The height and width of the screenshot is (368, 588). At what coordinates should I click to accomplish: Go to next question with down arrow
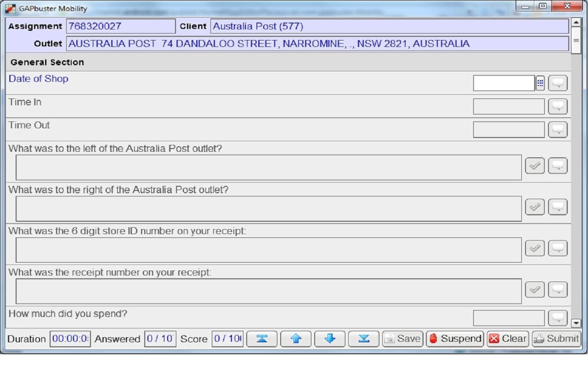point(330,339)
